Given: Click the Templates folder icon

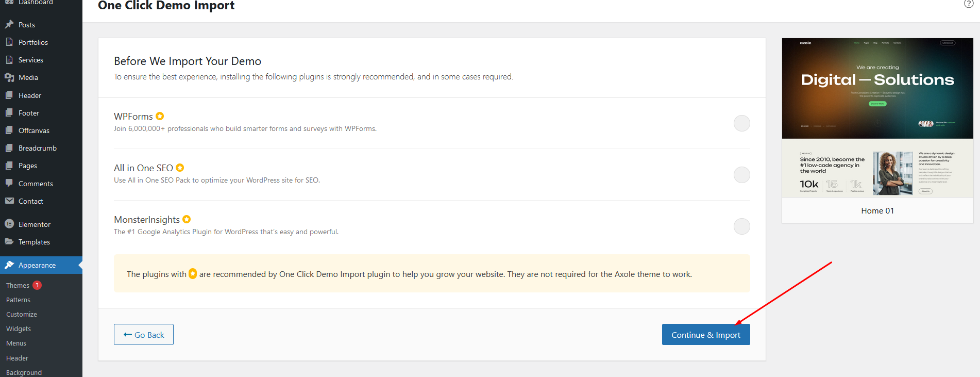Looking at the screenshot, I should point(9,241).
